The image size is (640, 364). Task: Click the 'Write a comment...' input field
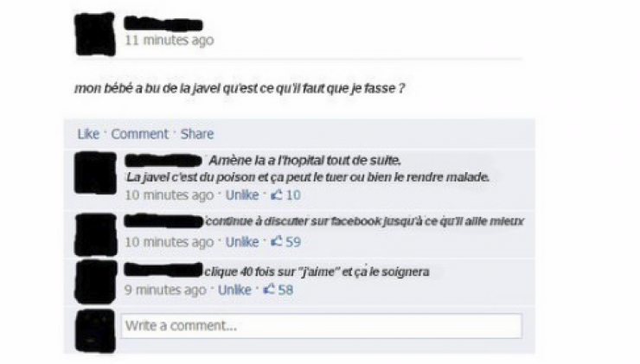(x=321, y=326)
